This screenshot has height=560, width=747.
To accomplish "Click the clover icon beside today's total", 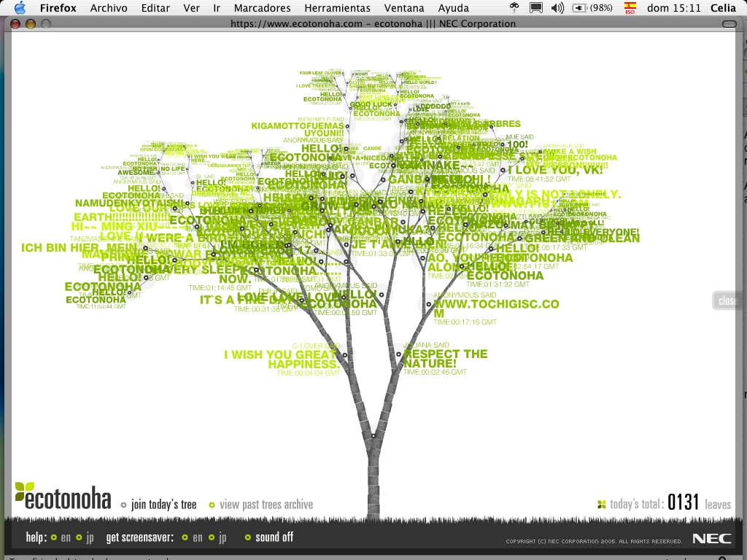I will pos(602,504).
